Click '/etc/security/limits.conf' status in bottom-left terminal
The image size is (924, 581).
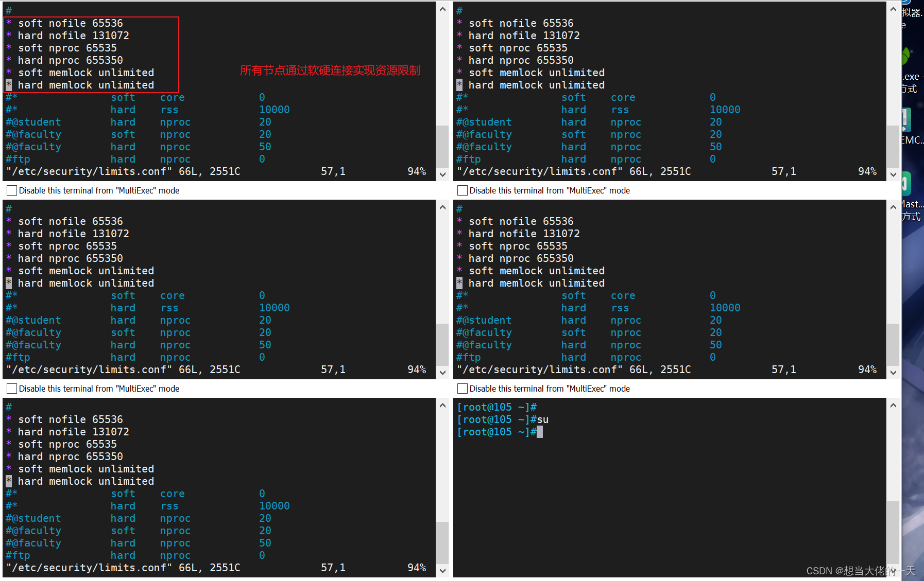tap(89, 568)
